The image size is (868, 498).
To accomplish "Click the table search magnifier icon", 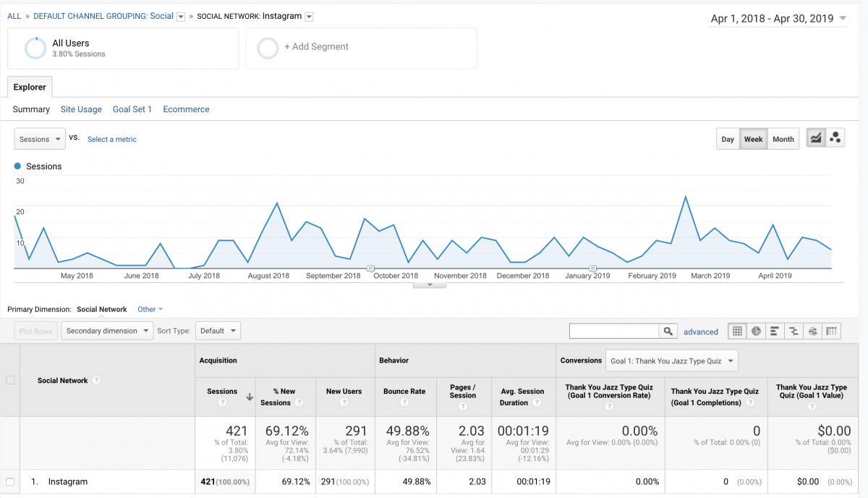I will click(x=668, y=332).
